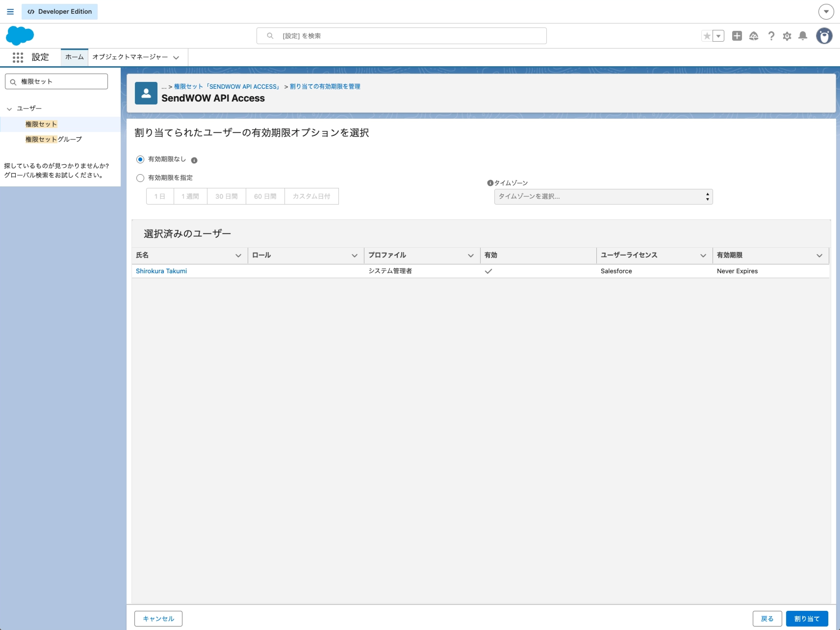Choose the 60 日間 expiration option

point(265,196)
